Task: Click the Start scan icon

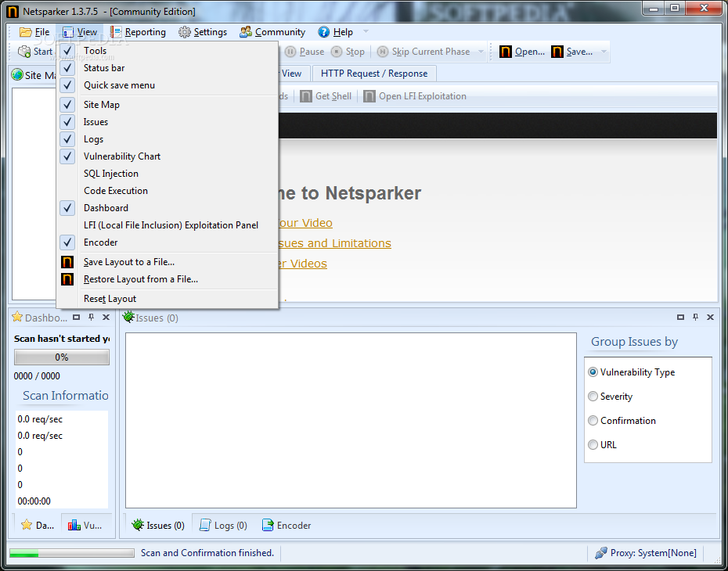Action: click(24, 52)
